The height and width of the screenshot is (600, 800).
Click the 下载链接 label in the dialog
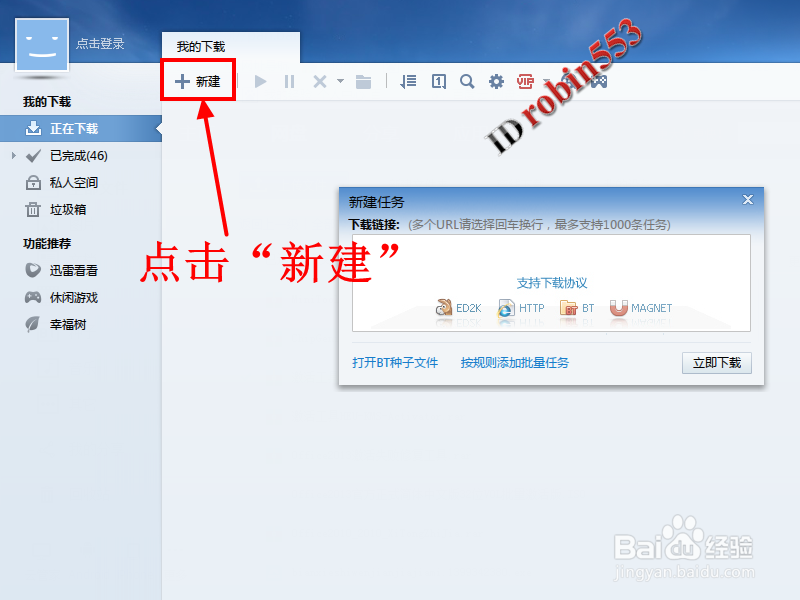pos(374,224)
